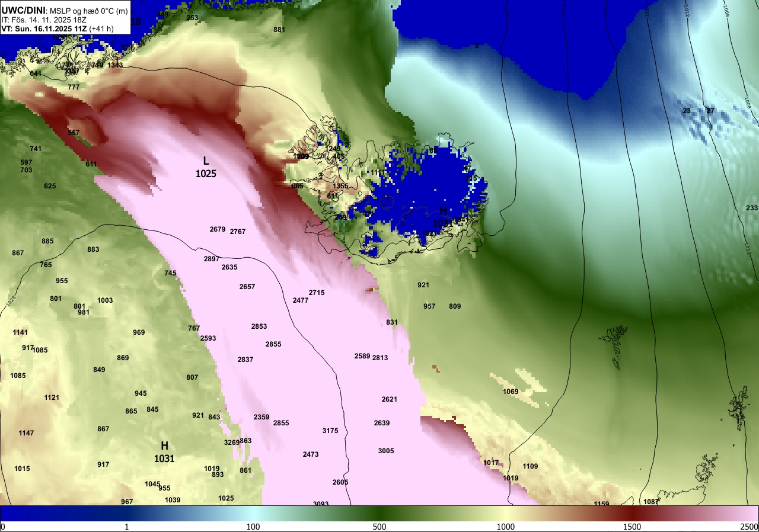
Task: Click the map value '807'
Action: point(192,377)
